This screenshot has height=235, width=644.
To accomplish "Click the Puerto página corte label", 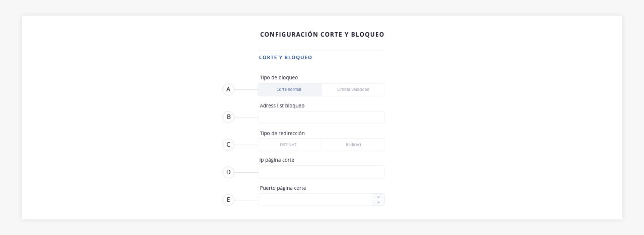I will coord(283,188).
